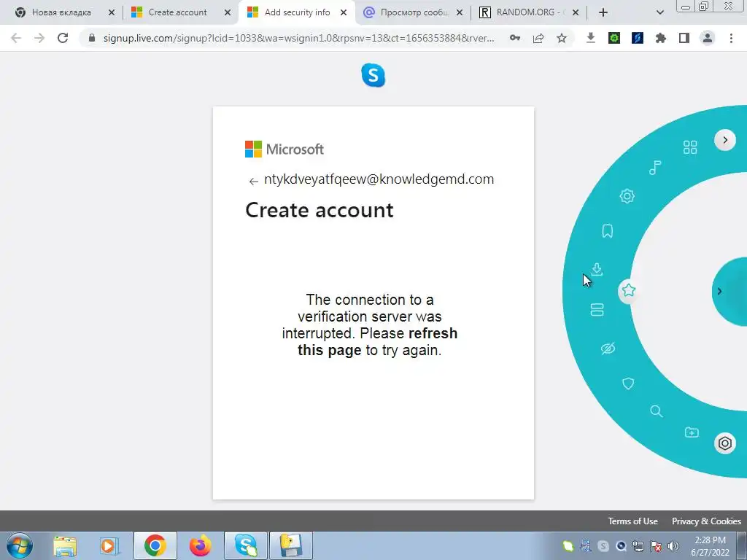Open the Windows Start button
Screen dimensions: 747x560
click(x=20, y=545)
